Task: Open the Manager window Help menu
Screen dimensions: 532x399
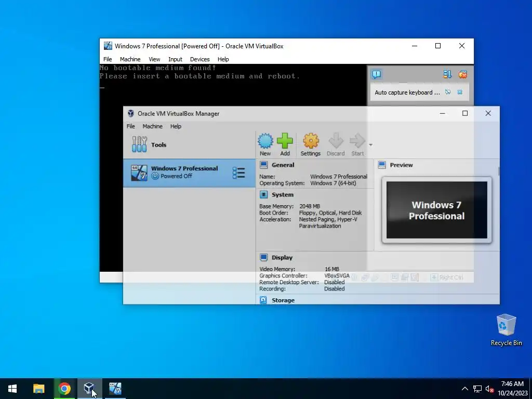Action: click(x=176, y=126)
